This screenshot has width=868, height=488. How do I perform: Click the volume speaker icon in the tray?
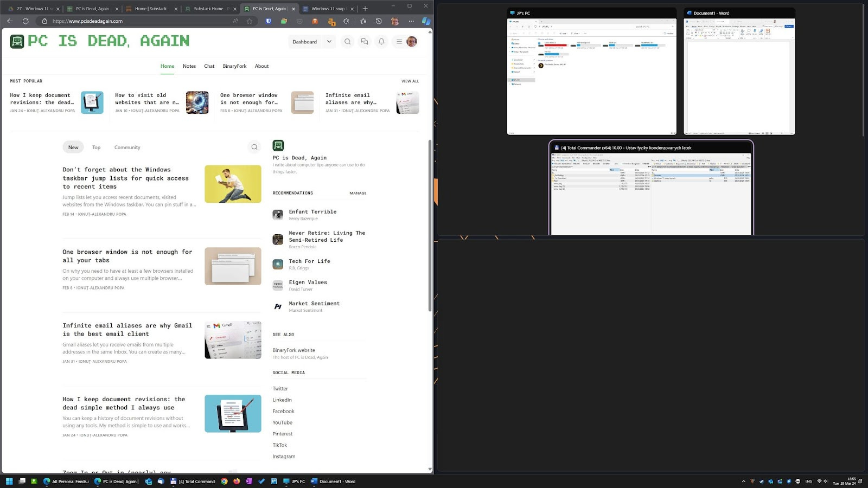826,481
